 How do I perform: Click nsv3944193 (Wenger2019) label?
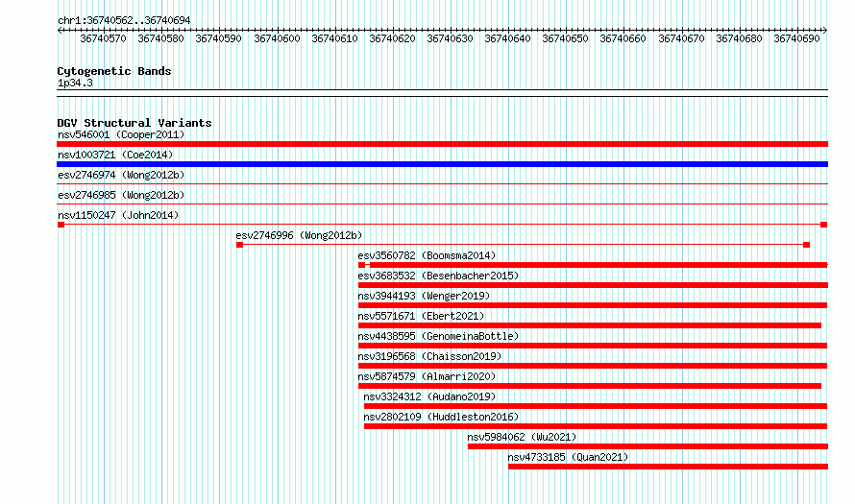[x=424, y=296]
